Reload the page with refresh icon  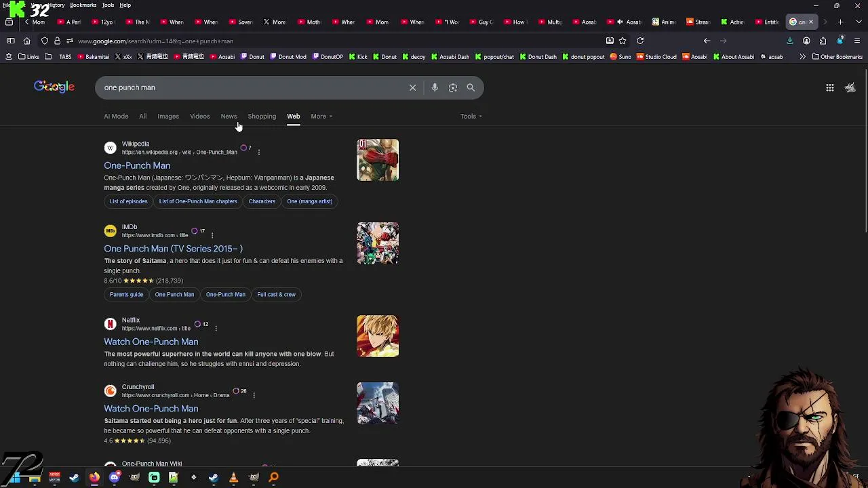click(x=639, y=41)
